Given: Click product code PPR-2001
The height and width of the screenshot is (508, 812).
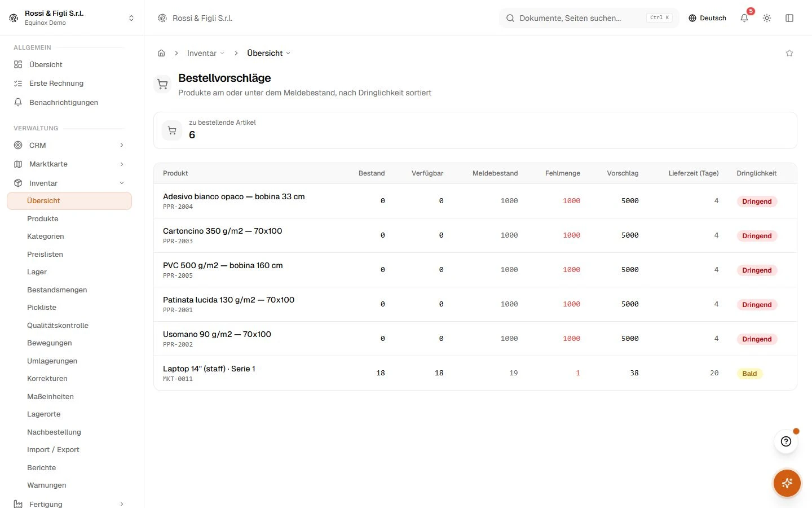Looking at the screenshot, I should (178, 310).
